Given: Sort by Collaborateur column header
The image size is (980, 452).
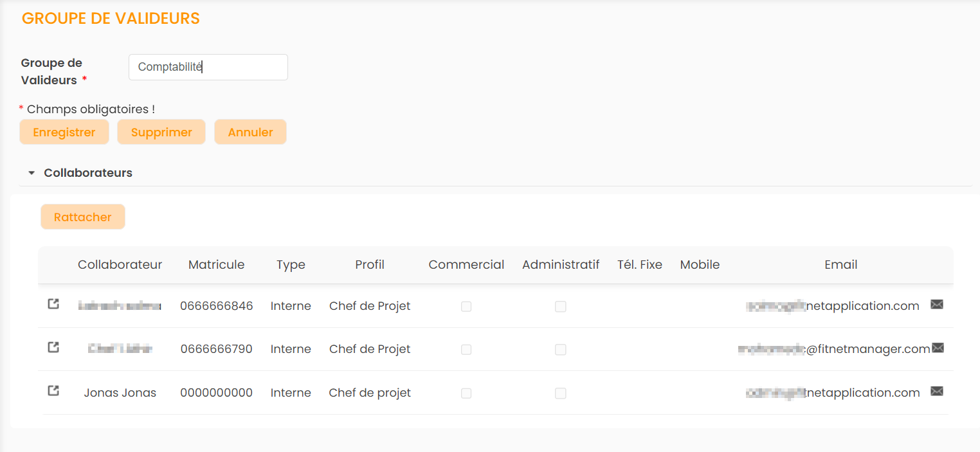Looking at the screenshot, I should [120, 265].
